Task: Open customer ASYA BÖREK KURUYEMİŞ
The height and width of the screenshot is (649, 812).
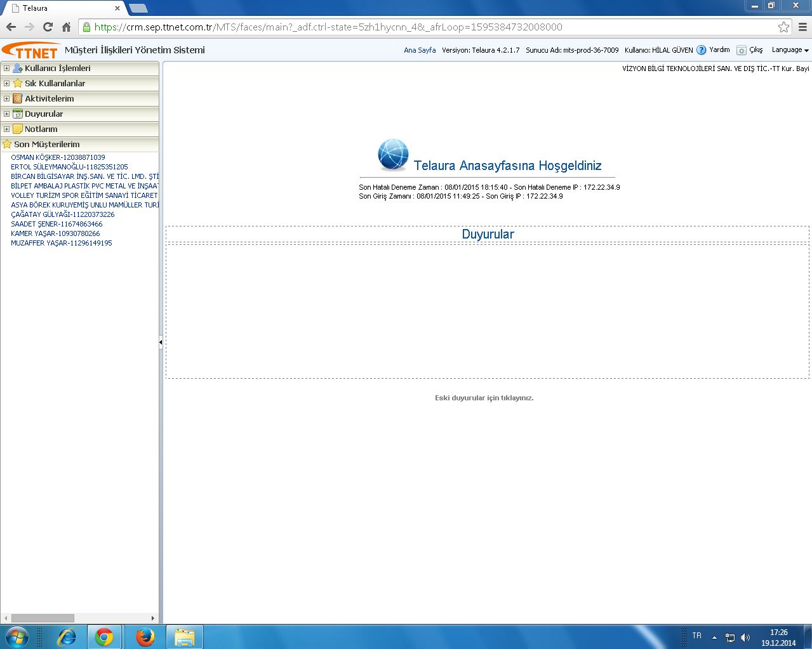Action: point(84,205)
